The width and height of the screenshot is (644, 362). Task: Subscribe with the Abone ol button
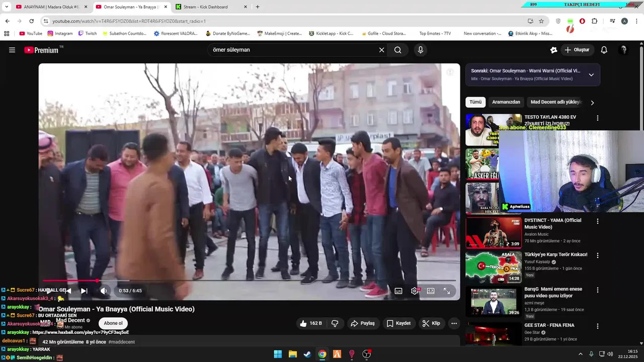(x=113, y=323)
